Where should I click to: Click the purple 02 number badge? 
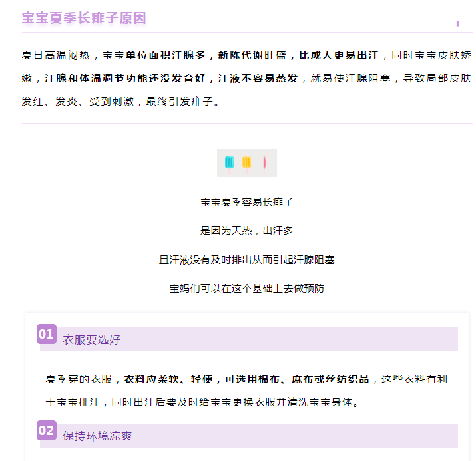[x=47, y=430]
